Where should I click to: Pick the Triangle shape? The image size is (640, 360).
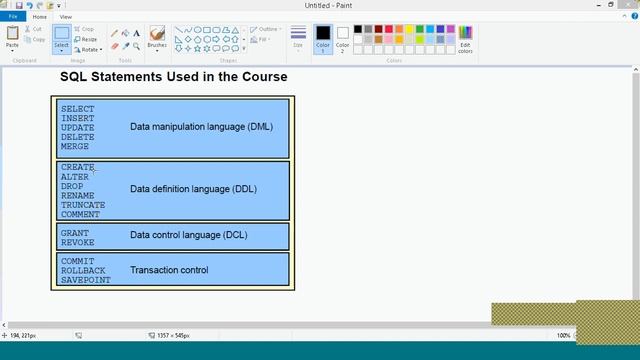pos(235,30)
